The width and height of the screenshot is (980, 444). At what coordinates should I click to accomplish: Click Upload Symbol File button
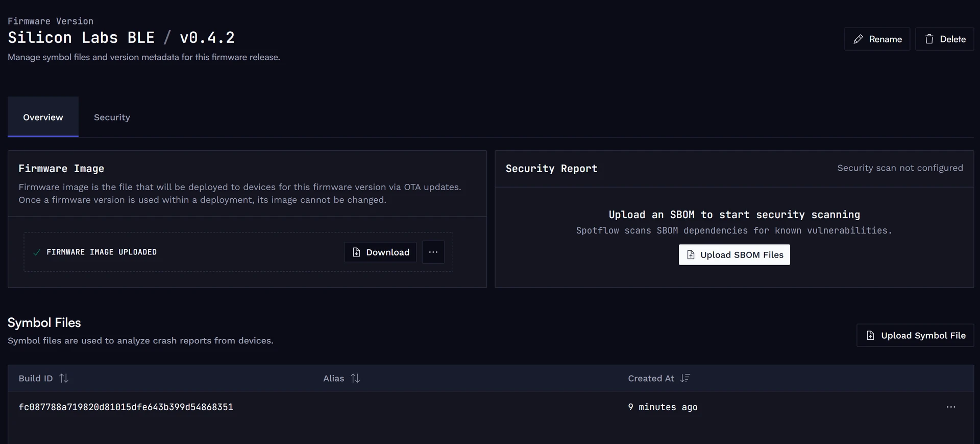[x=915, y=335]
